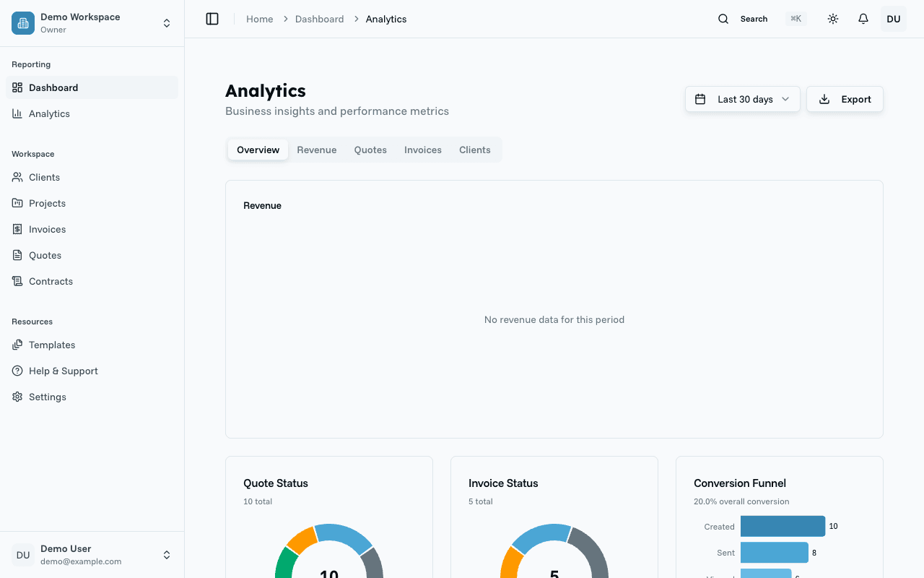This screenshot has width=924, height=578.
Task: Click the Templates copy icon
Action: coord(17,345)
